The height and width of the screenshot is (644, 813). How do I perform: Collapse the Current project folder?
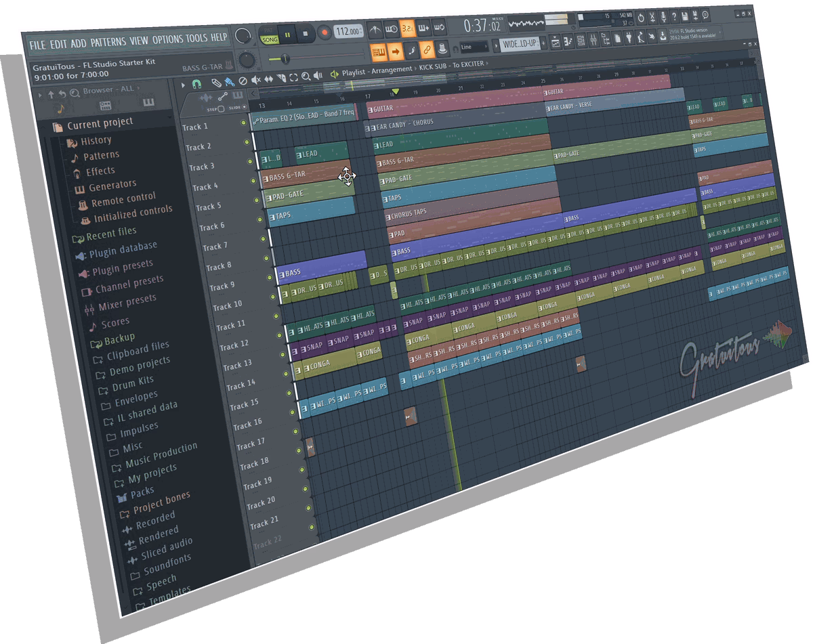tap(93, 125)
